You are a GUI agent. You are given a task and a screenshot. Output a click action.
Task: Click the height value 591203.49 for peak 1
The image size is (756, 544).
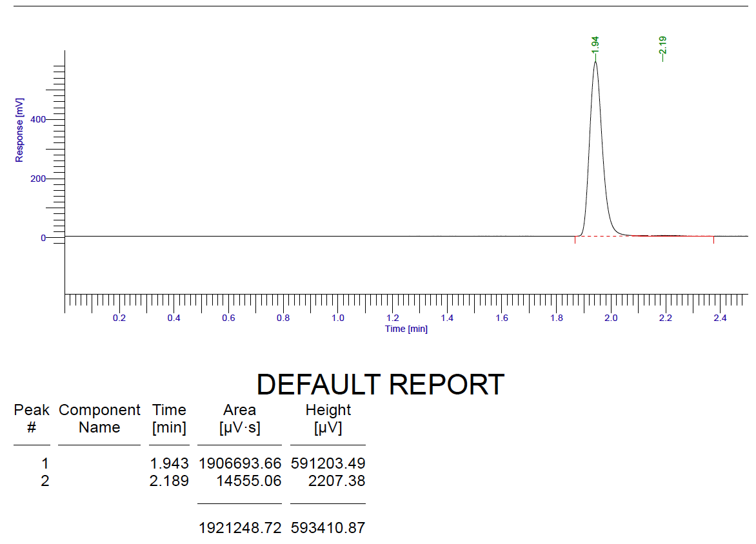[327, 463]
